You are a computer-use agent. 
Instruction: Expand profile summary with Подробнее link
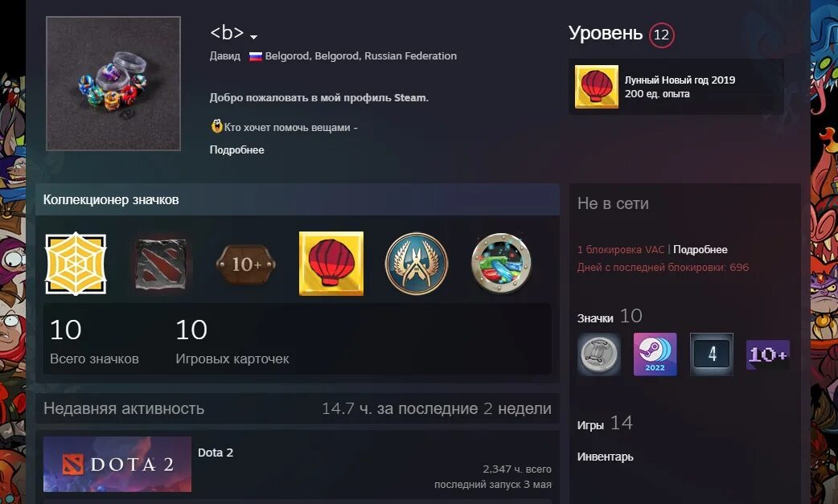(236, 150)
